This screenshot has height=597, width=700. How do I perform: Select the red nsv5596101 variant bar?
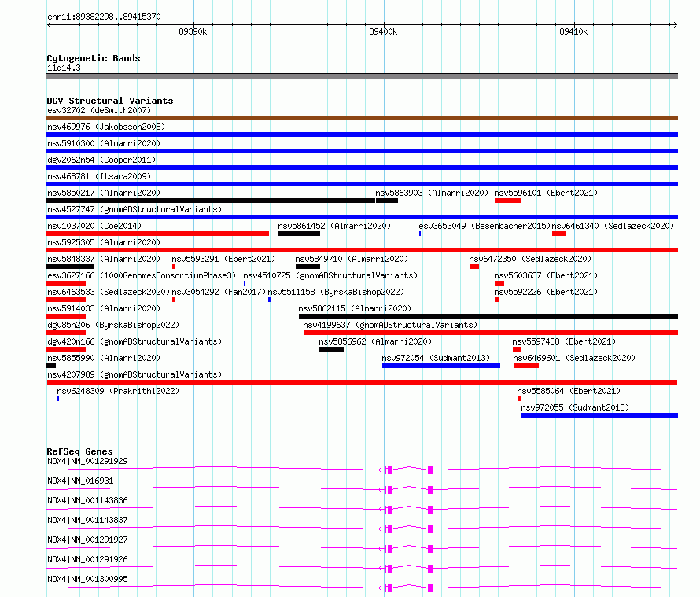[507, 201]
